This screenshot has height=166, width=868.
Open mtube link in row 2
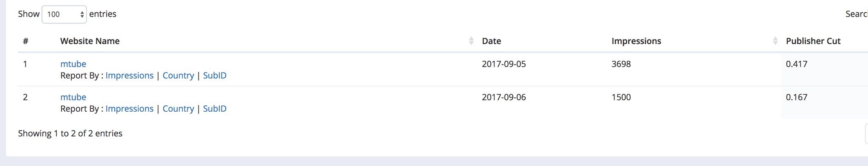click(x=73, y=97)
